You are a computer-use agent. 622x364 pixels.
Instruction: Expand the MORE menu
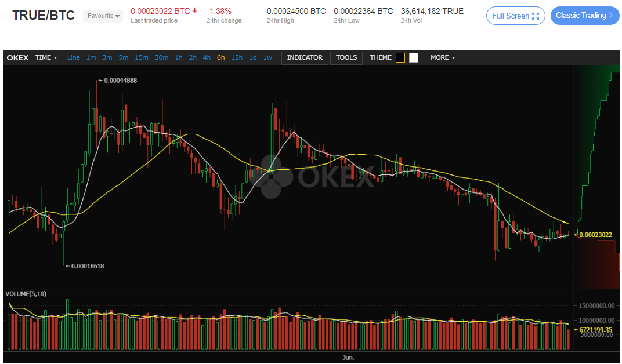pos(442,57)
